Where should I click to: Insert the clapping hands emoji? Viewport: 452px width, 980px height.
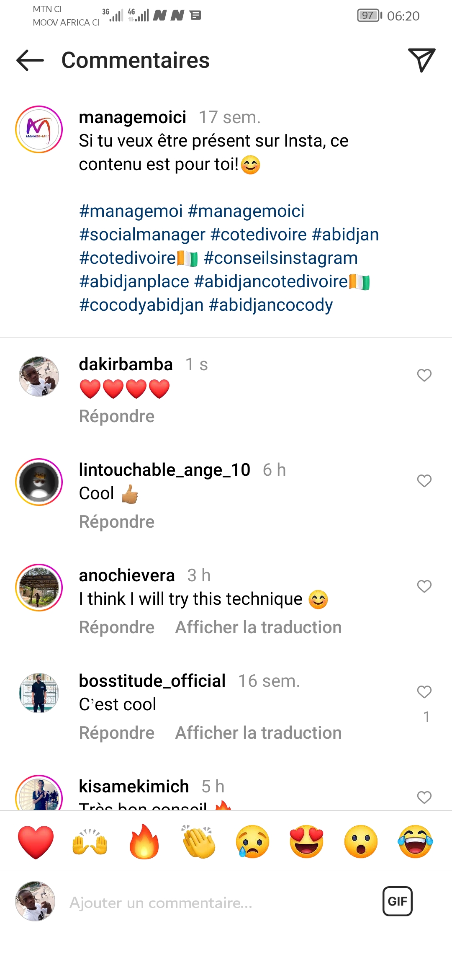pos(198,842)
